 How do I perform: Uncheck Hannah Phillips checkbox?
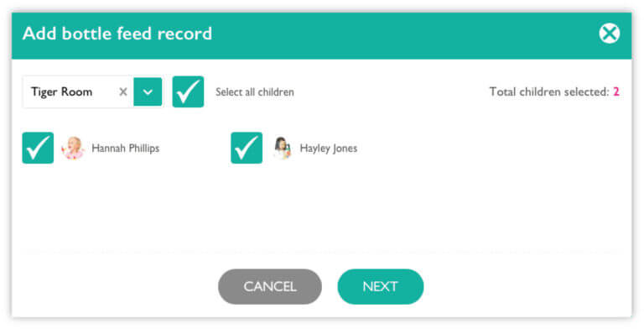38,148
